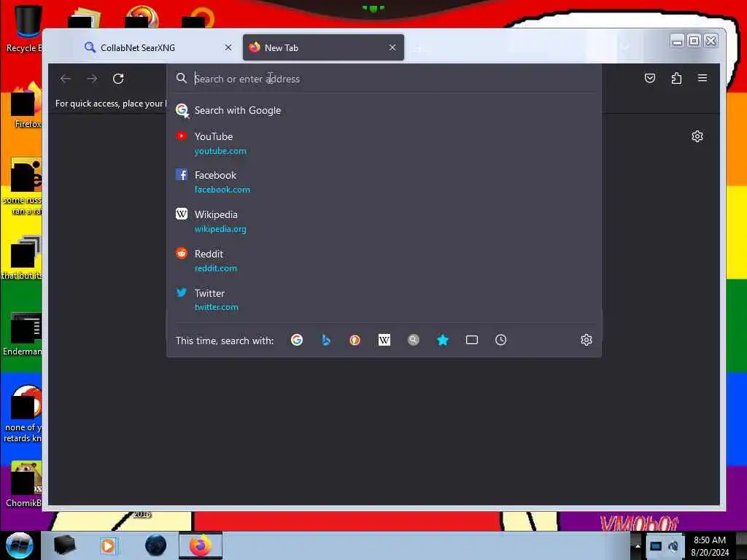Search this time with Bing icon
747x560 pixels.
pos(326,340)
